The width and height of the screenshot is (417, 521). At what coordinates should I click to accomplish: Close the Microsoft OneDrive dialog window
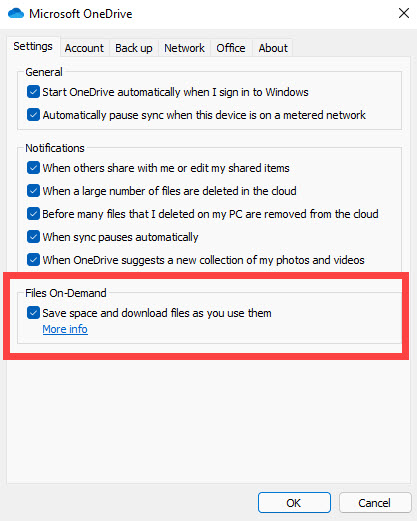click(404, 13)
